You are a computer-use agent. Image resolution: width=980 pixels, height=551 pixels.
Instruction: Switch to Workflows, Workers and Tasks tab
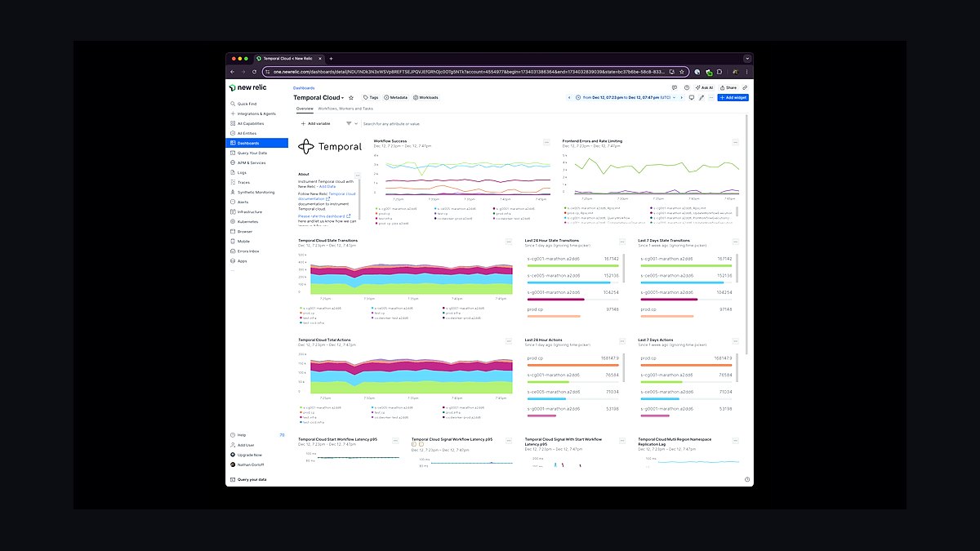pyautogui.click(x=345, y=109)
